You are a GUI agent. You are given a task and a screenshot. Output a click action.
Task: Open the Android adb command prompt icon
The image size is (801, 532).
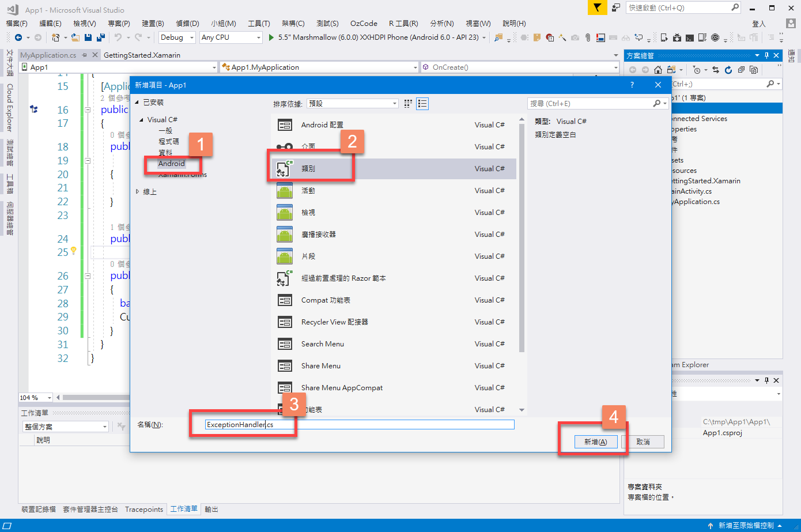coord(689,37)
